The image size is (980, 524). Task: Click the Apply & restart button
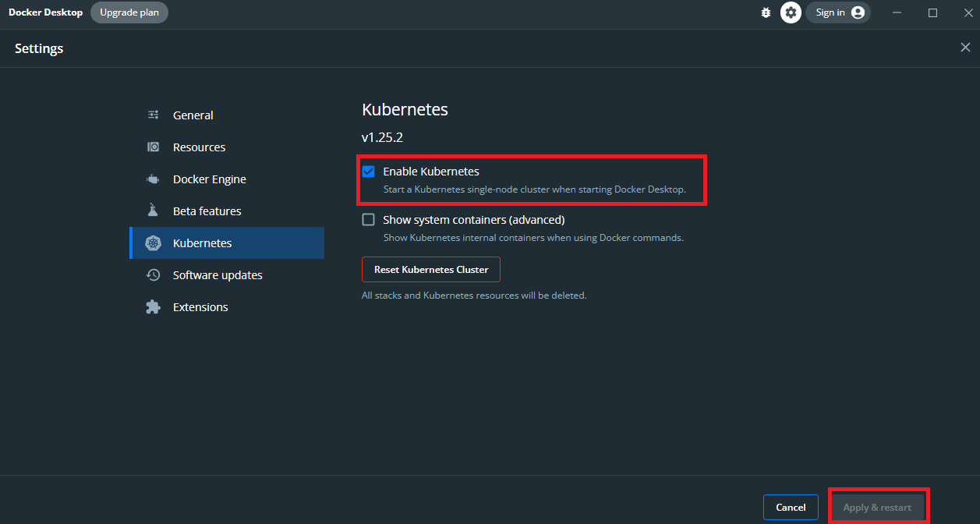877,508
